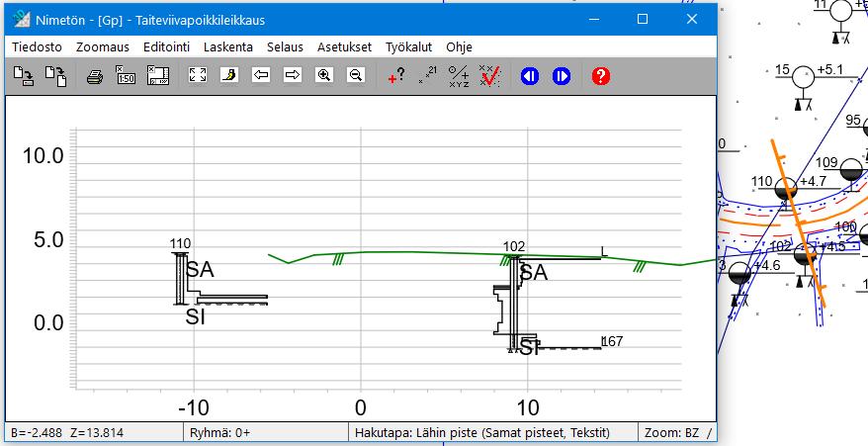Open the Selaus menu
This screenshot has width=868, height=446.
pyautogui.click(x=285, y=47)
